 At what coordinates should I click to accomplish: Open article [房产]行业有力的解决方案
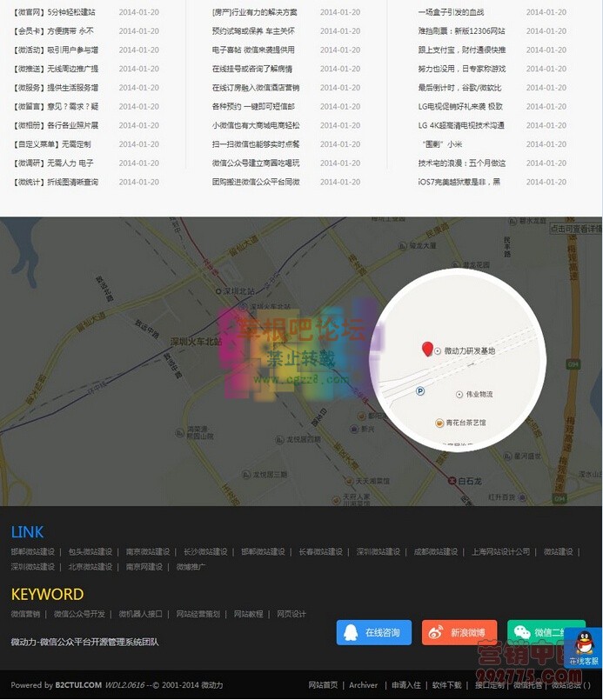pos(255,12)
